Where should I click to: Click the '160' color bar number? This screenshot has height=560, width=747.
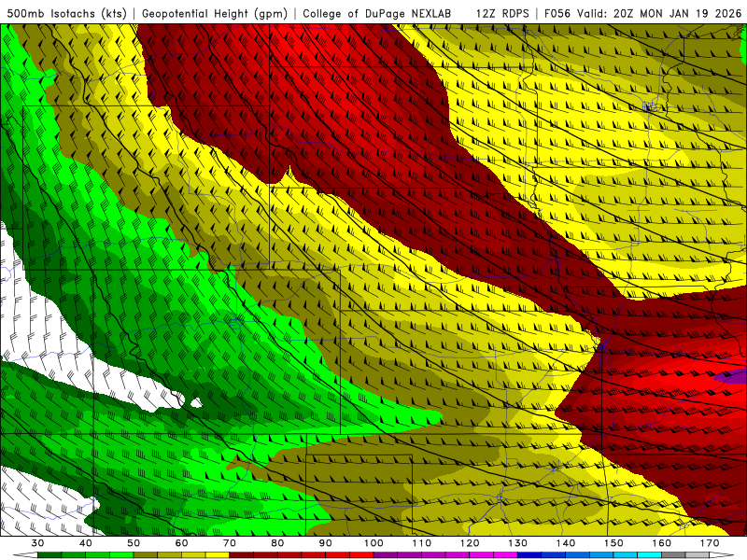click(x=661, y=543)
